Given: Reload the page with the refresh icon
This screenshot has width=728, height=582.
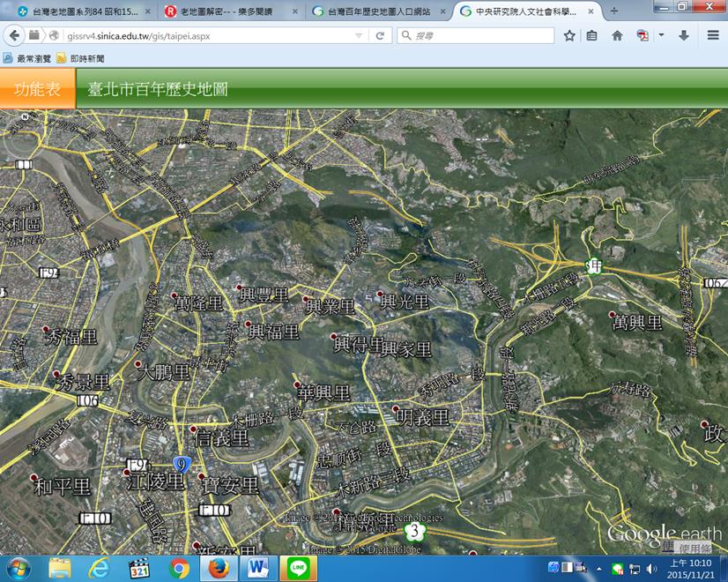Looking at the screenshot, I should tap(380, 36).
